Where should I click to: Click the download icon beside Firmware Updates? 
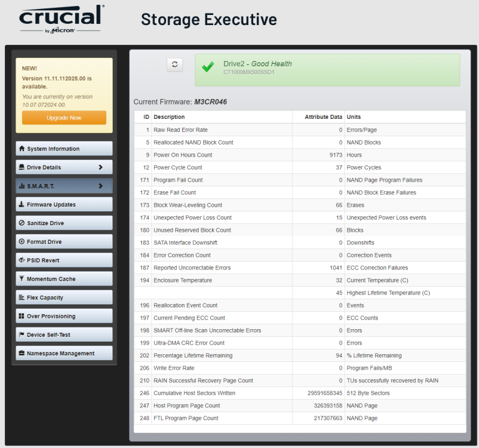pyautogui.click(x=22, y=204)
